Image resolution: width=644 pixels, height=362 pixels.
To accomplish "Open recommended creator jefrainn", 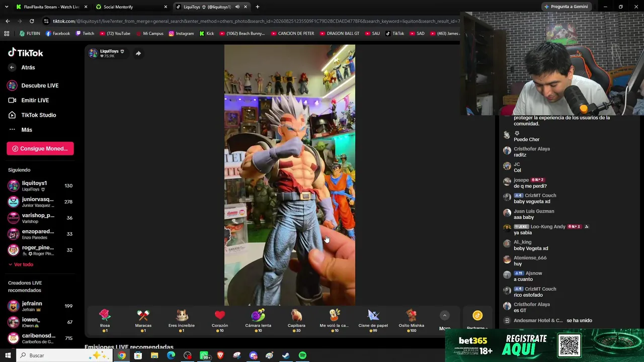I will tap(40, 306).
